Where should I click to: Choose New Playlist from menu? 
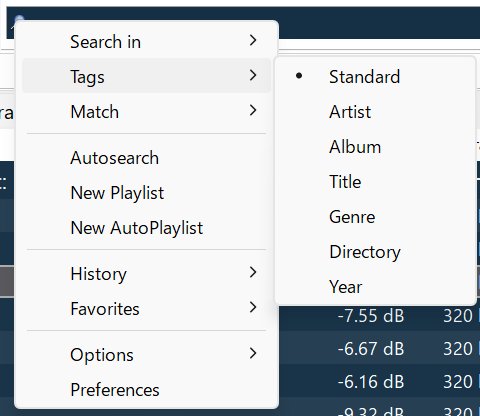tap(146, 193)
